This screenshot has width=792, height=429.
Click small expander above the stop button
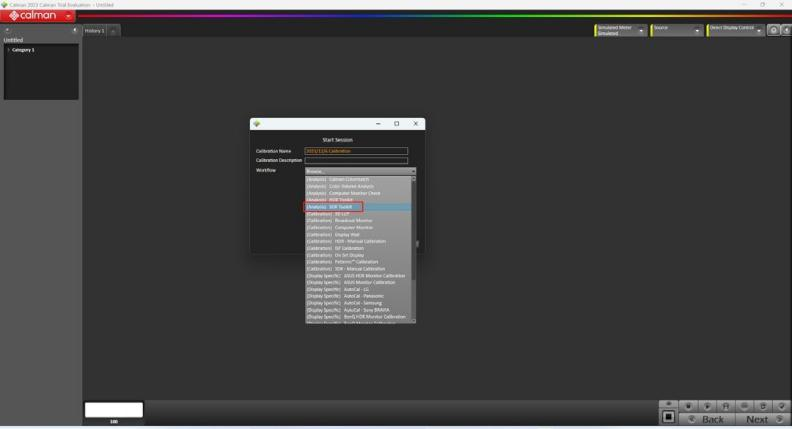[x=668, y=404]
